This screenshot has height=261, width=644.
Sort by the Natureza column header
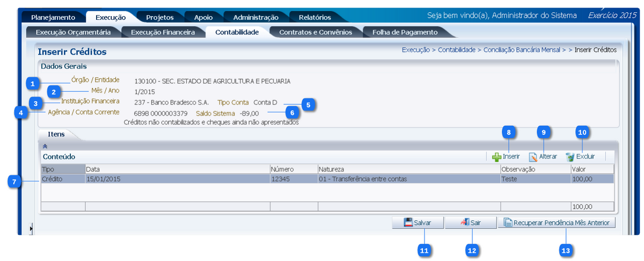click(408, 169)
